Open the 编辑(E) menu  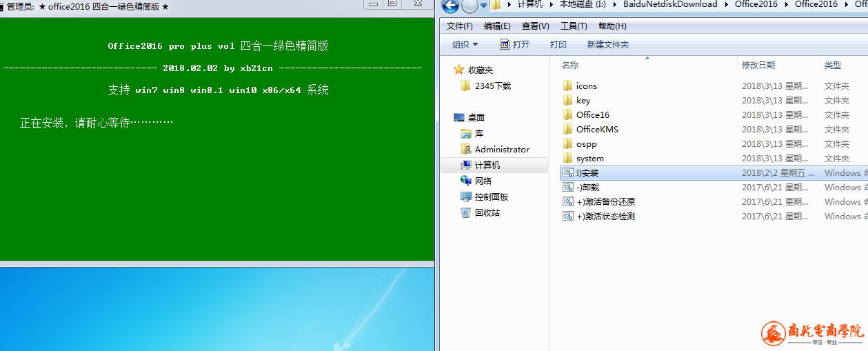497,26
